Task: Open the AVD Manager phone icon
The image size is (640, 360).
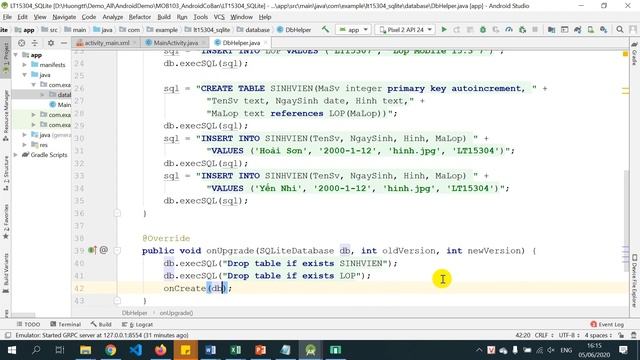Action: click(591, 29)
